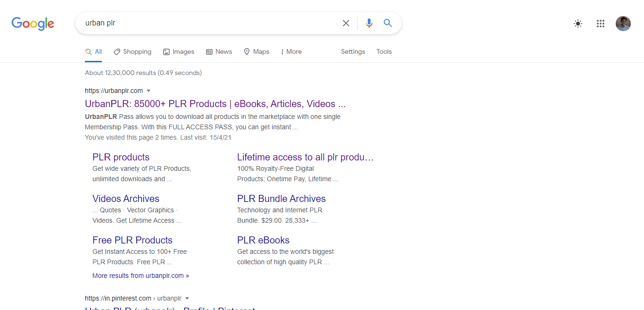This screenshot has height=310, width=644.
Task: Open the Free PLR Products sitelink
Action: pos(132,240)
